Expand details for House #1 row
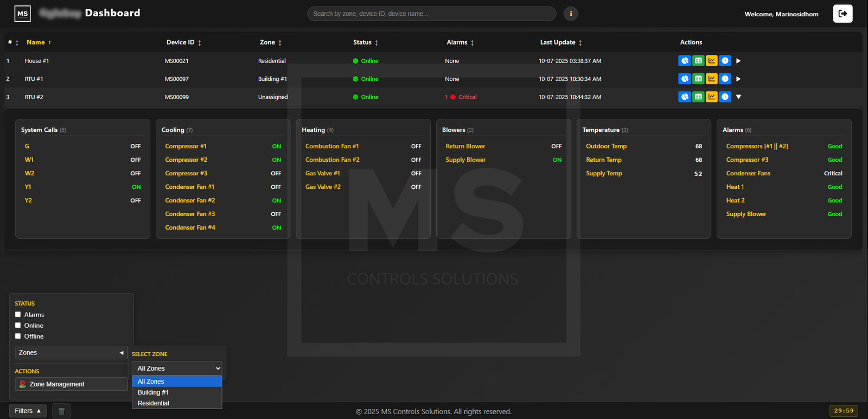 coord(738,61)
